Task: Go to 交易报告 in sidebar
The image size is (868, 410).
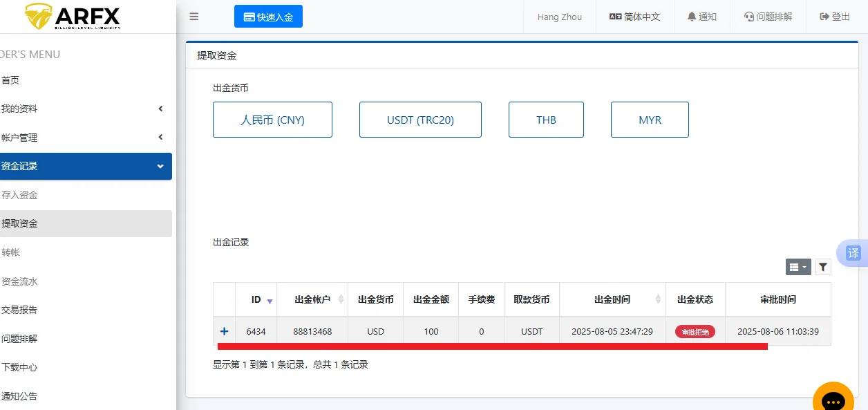Action: pyautogui.click(x=19, y=310)
